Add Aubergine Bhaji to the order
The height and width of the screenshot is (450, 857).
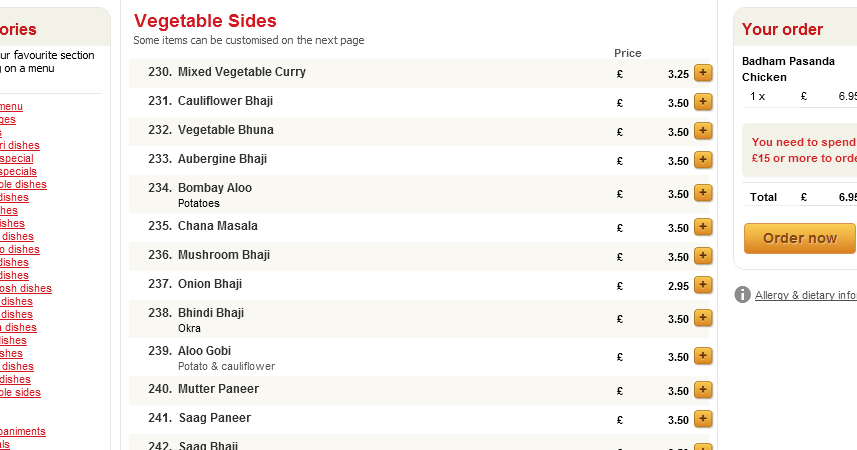click(703, 160)
